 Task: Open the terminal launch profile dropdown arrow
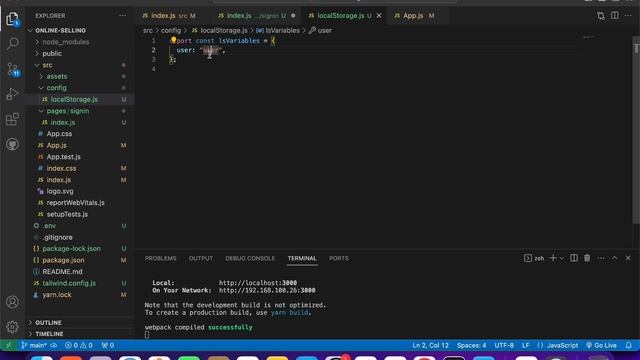[562, 258]
